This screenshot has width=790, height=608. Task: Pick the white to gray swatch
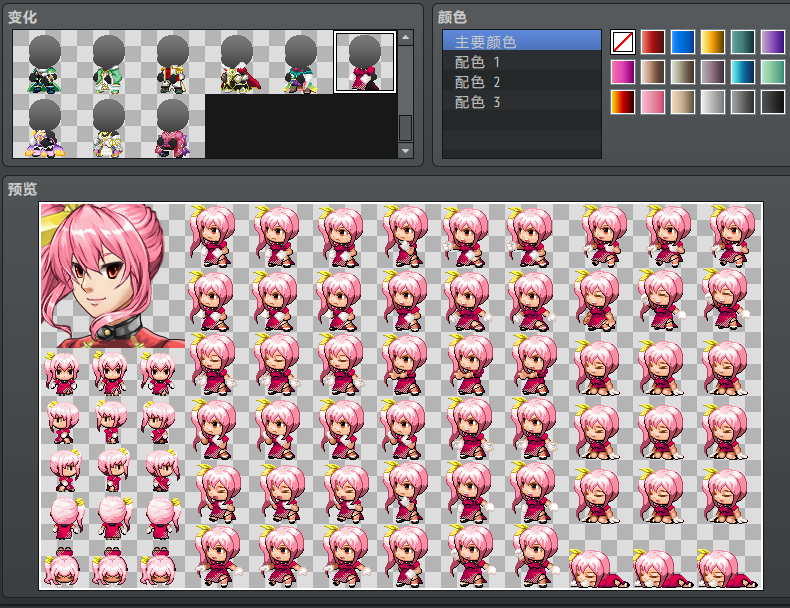tap(713, 102)
